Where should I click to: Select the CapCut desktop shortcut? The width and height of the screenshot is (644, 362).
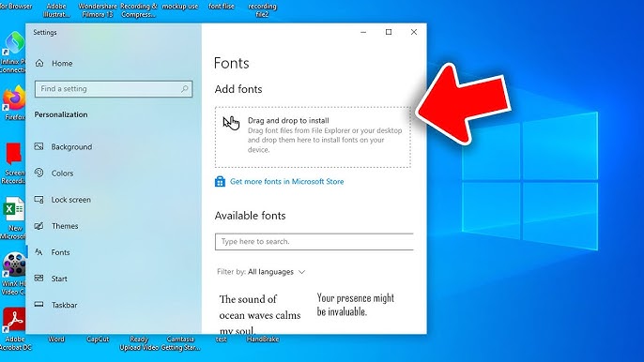point(98,339)
